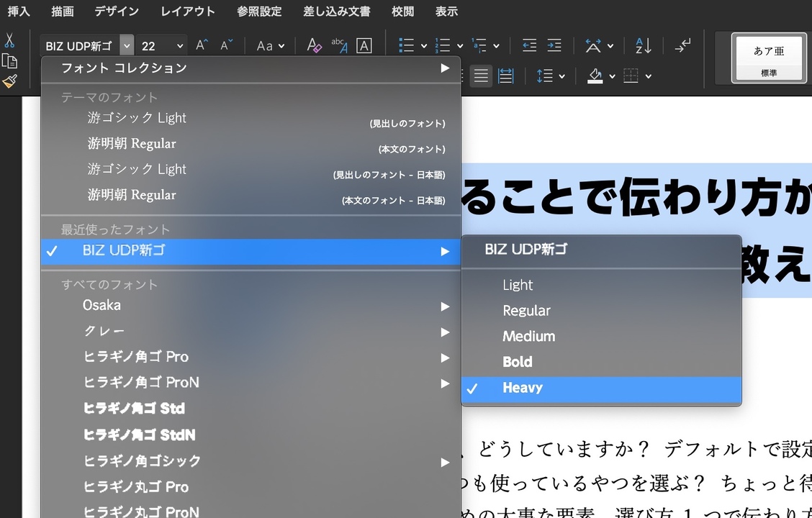Click the Decrease Indent icon
Screen dimensions: 812x518
coord(529,45)
